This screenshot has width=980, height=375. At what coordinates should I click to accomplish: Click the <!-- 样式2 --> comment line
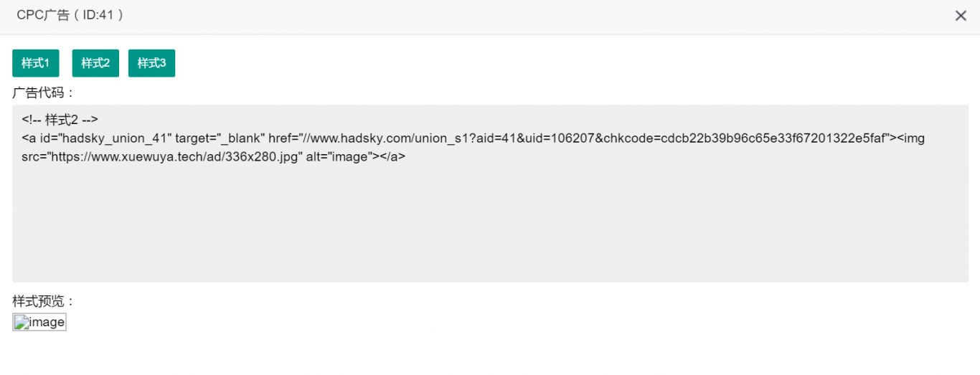[60, 120]
